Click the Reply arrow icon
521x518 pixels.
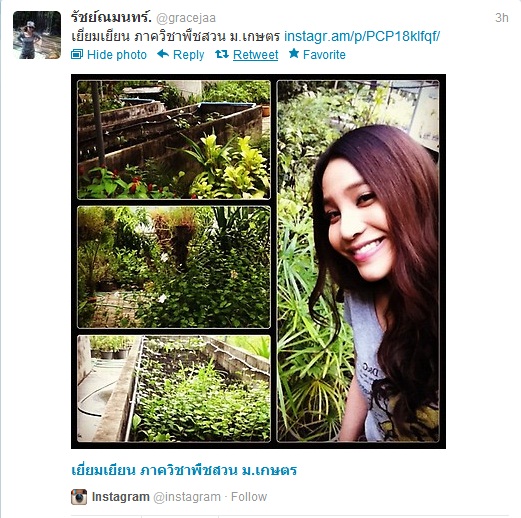pos(163,54)
